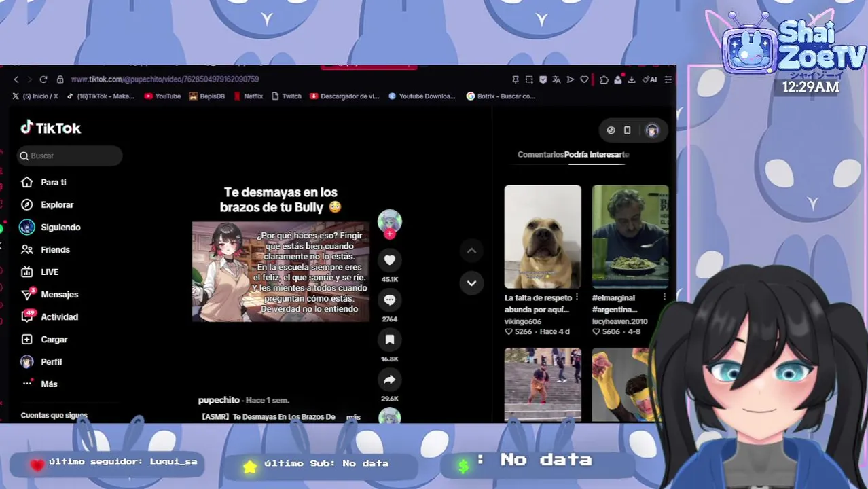Go to previous video with up chevron
868x489 pixels.
pos(471,251)
